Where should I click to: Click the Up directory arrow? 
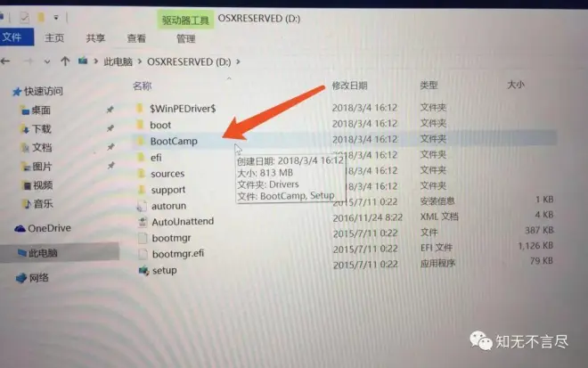tap(65, 61)
